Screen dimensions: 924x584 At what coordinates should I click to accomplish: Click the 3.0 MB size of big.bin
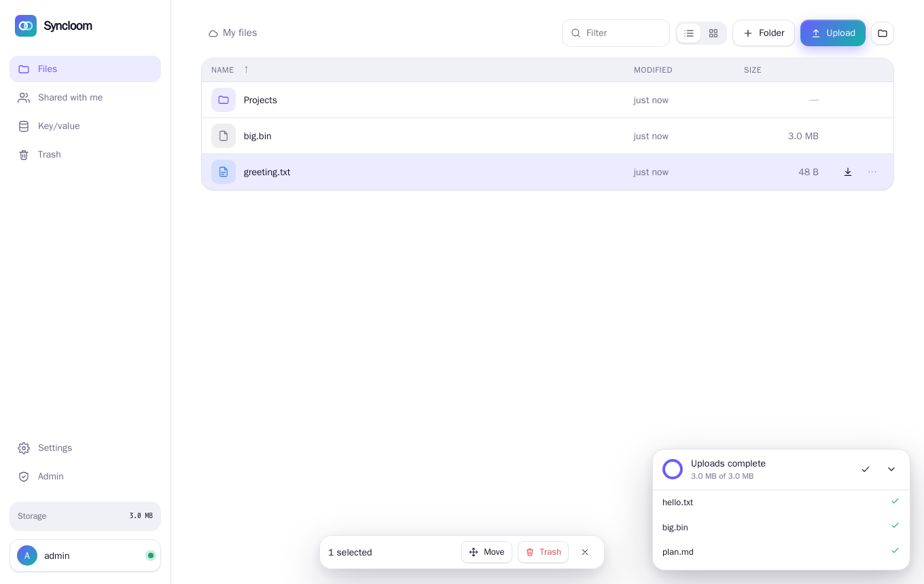click(803, 136)
